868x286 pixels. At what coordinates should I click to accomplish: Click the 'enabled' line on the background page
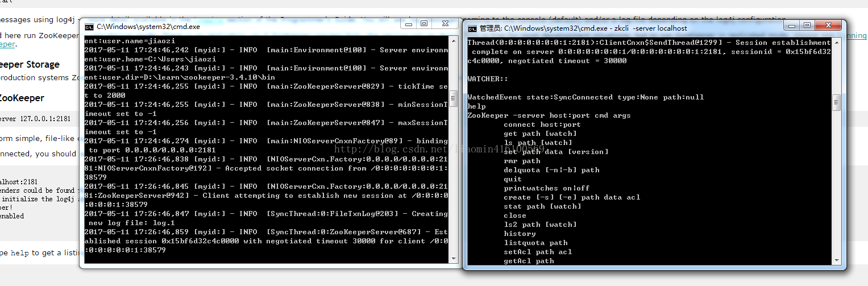[12, 216]
